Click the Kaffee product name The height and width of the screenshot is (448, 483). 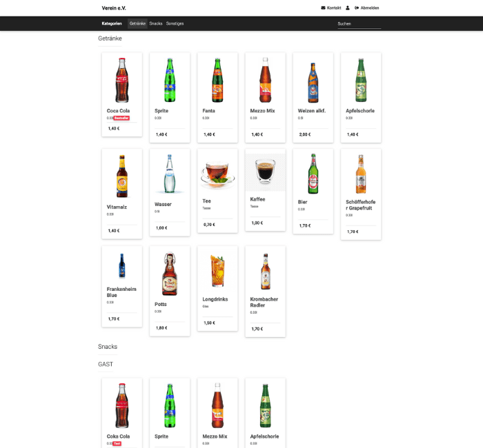(x=257, y=199)
